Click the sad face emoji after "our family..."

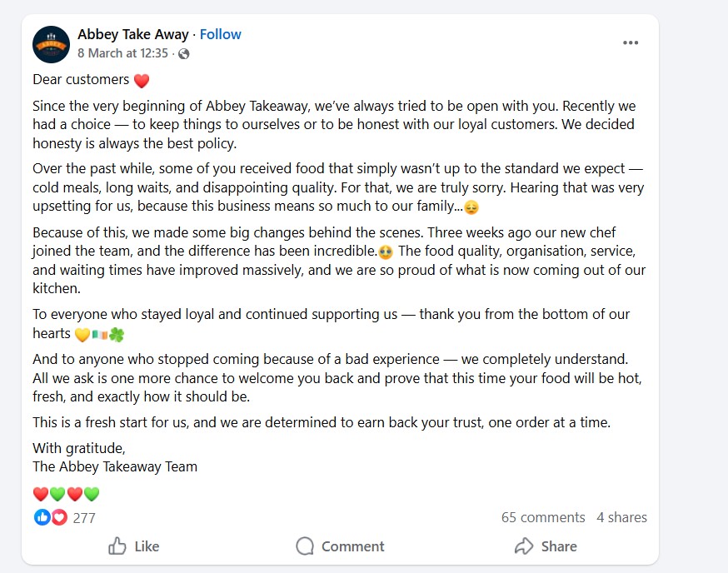(x=471, y=207)
